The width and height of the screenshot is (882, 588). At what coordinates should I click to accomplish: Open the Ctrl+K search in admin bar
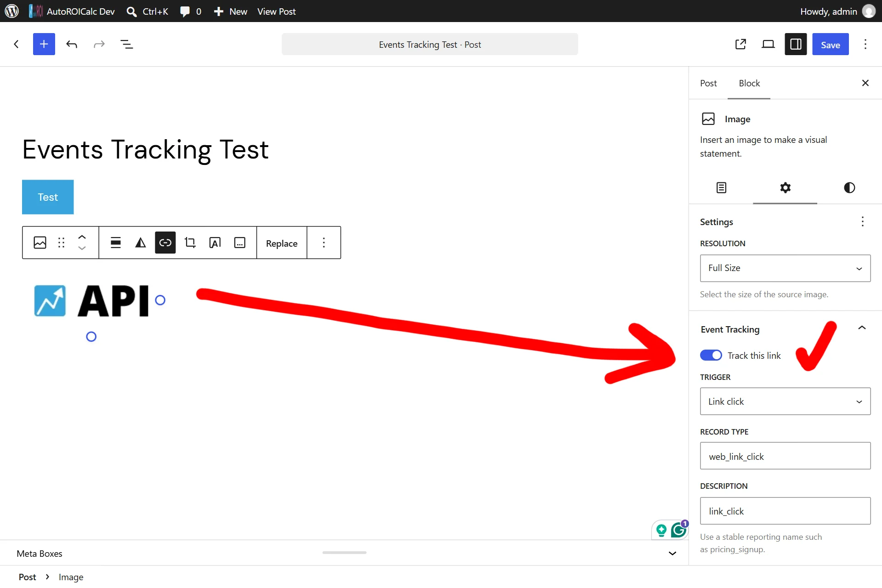pos(147,11)
